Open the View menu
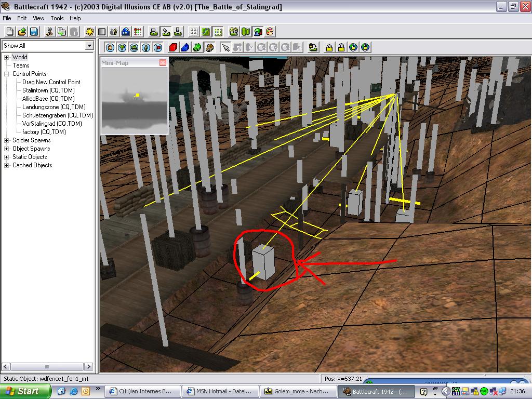Screen dimensions: 532x399 [x=38, y=18]
